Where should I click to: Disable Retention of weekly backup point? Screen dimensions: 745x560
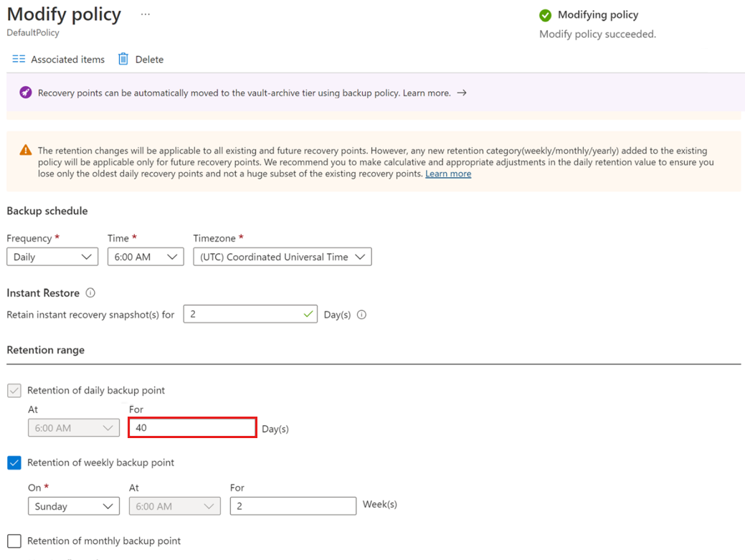coord(14,462)
